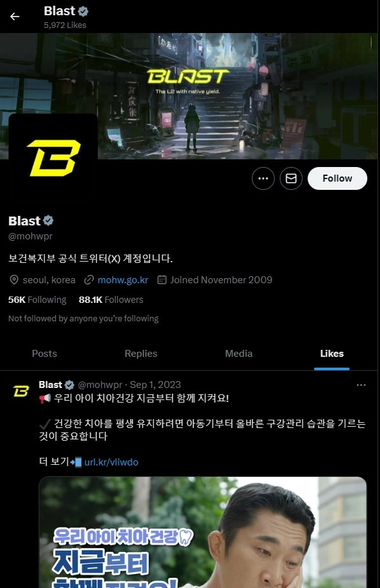
Task: Click the verified badge in the top header
Action: coord(83,11)
